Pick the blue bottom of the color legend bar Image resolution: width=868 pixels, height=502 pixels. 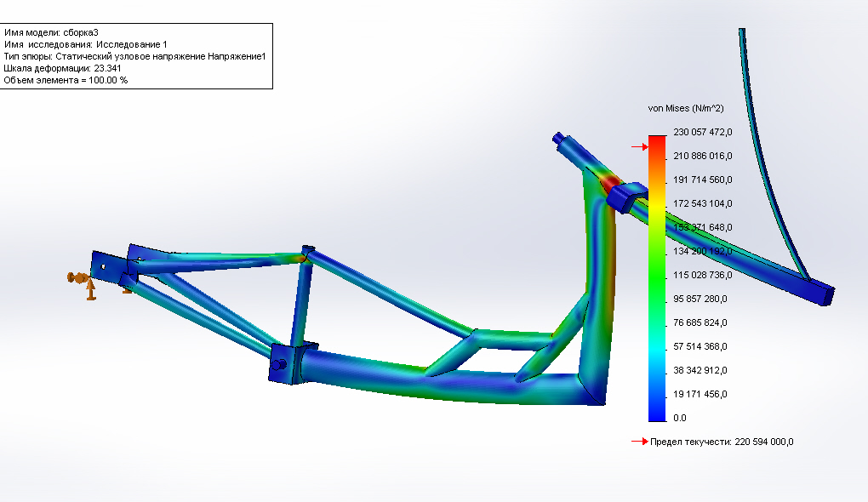657,413
